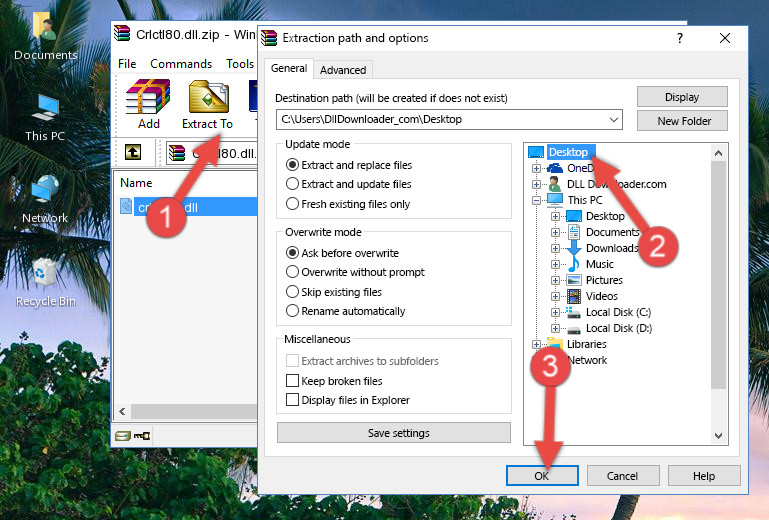Enable Keep broken files checkbox
This screenshot has width=769, height=520.
pos(292,381)
